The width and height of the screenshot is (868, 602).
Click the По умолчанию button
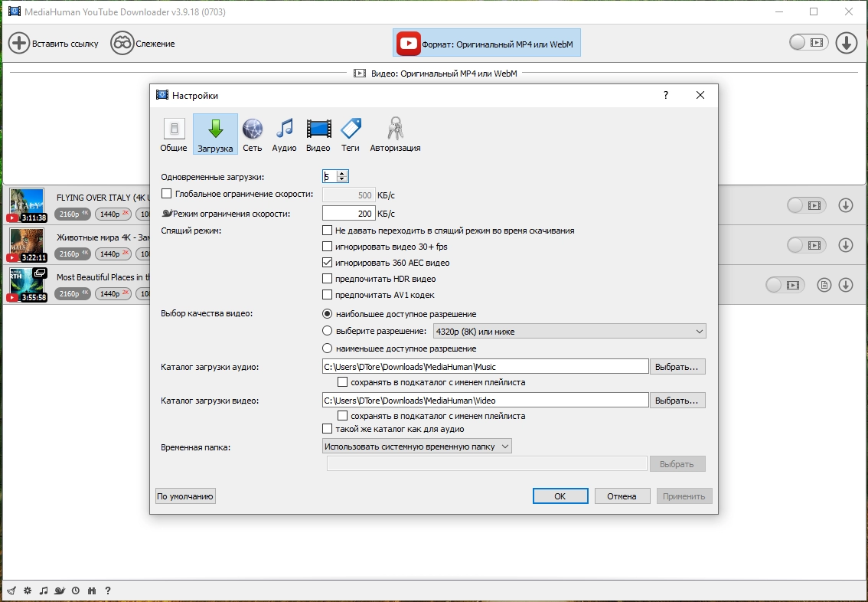point(185,496)
